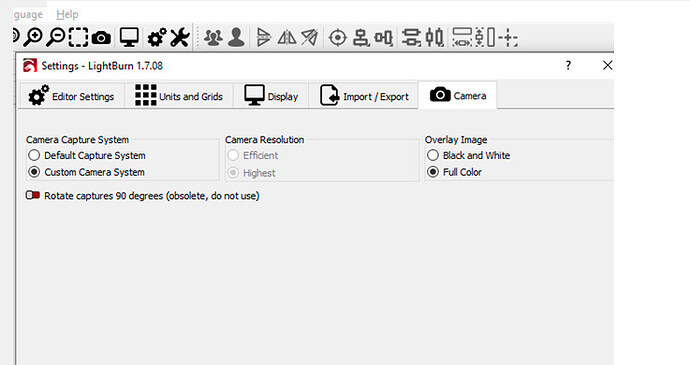Switch to the Display tab
Image resolution: width=690 pixels, height=365 pixels.
tap(271, 96)
